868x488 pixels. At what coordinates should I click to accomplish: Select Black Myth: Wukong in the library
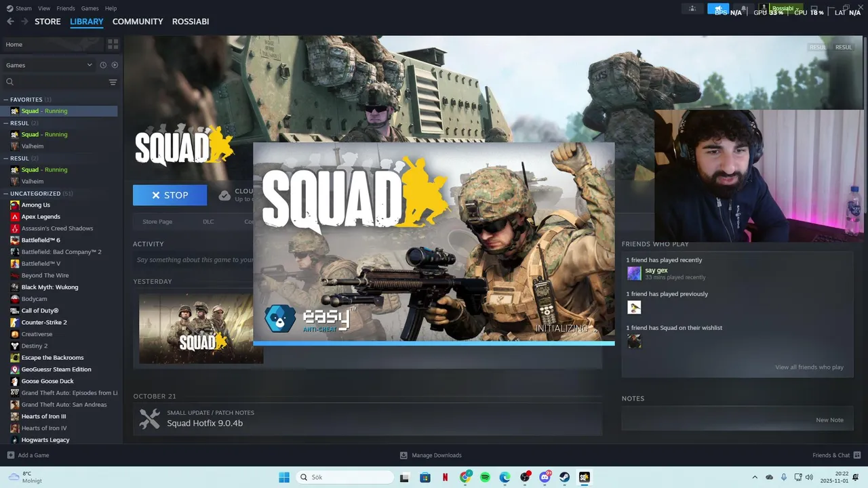tap(50, 287)
